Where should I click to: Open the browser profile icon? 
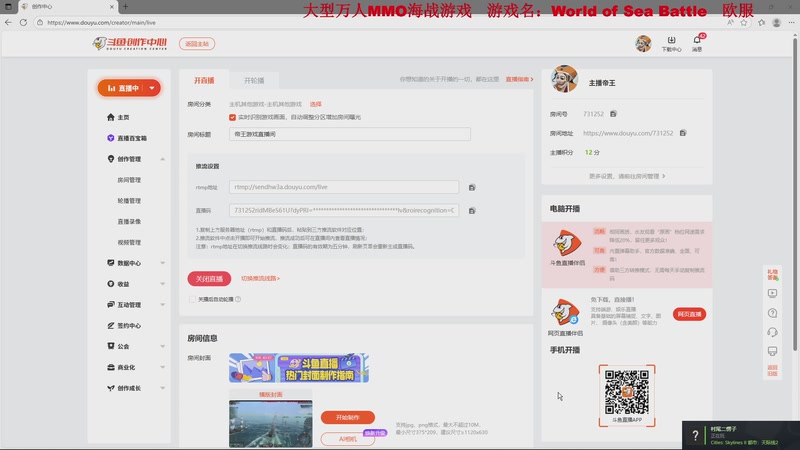click(777, 22)
